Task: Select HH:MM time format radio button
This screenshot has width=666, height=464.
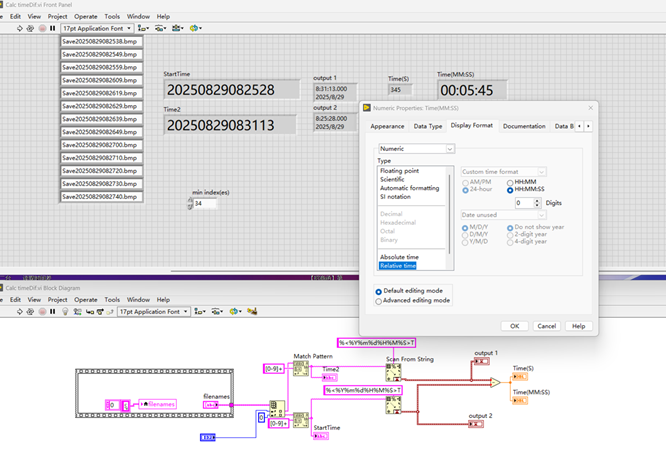Action: click(x=510, y=183)
